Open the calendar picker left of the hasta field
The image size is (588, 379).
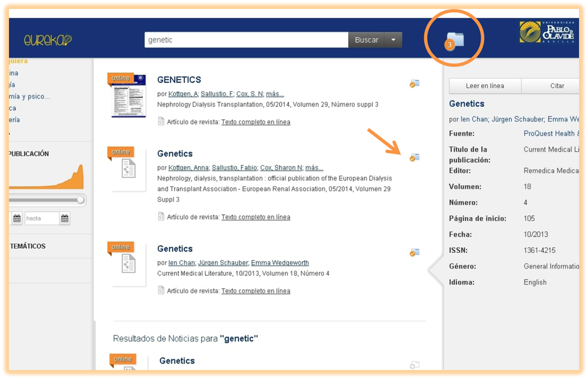(17, 218)
